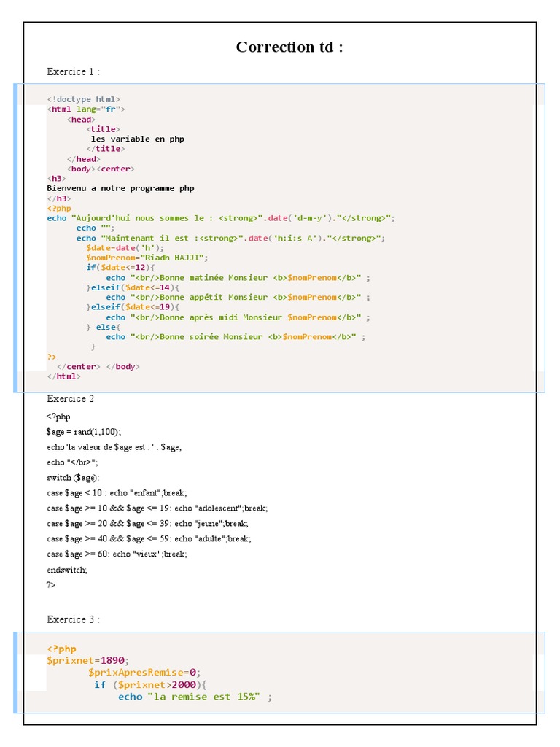Click the "Aujourd'hui nous sommes le" echo line
The height and width of the screenshot is (747, 560).
point(220,218)
